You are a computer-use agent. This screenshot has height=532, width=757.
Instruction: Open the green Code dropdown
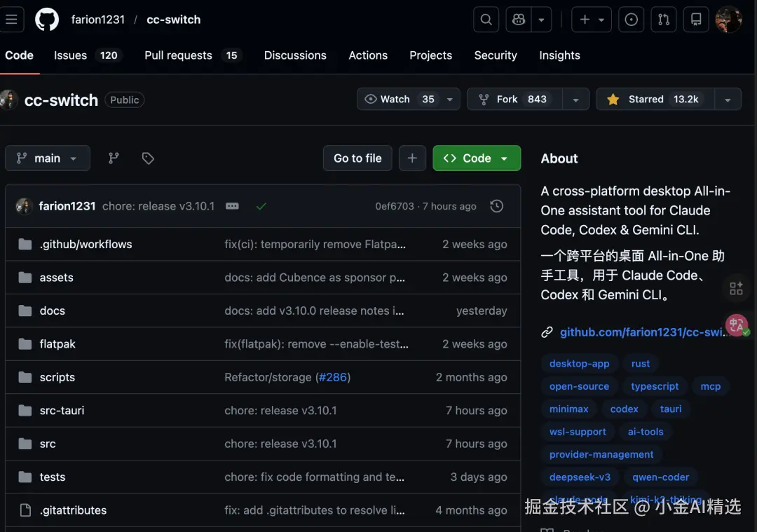pyautogui.click(x=477, y=158)
